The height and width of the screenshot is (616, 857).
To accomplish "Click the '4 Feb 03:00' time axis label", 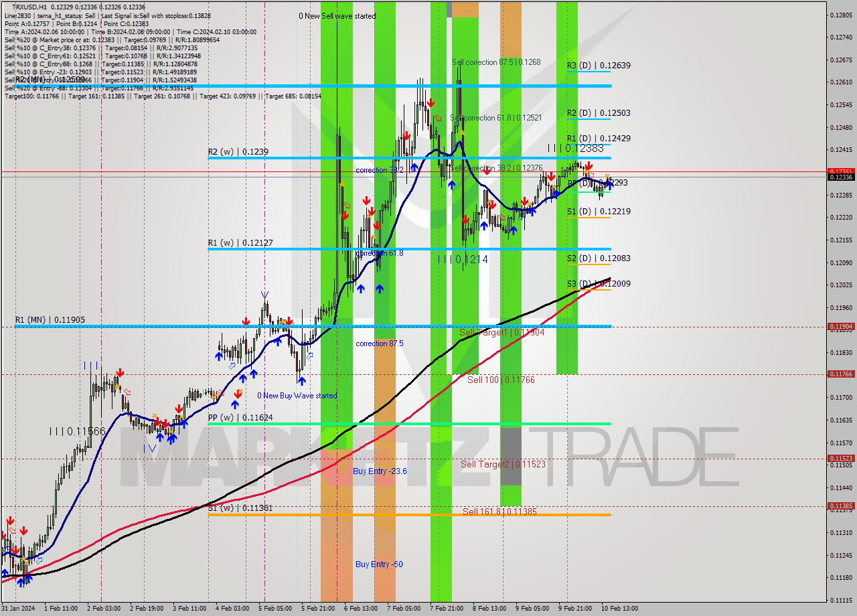I will 232,609.
